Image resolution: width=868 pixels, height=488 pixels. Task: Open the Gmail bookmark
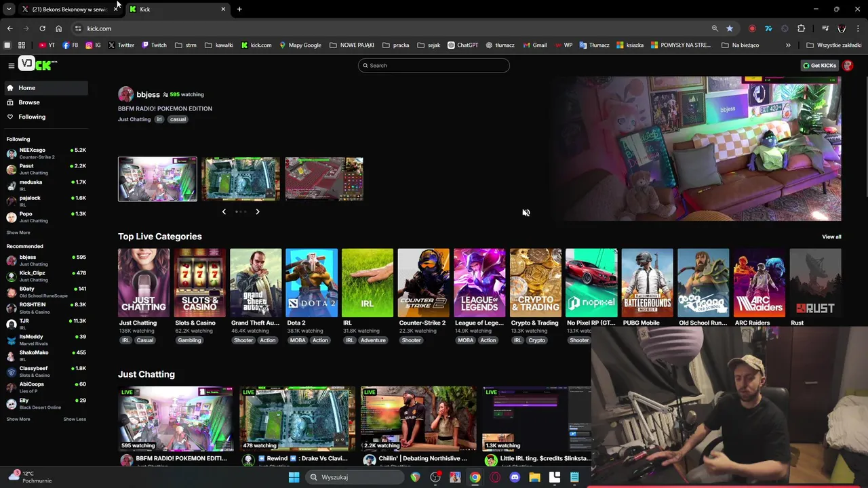click(534, 45)
